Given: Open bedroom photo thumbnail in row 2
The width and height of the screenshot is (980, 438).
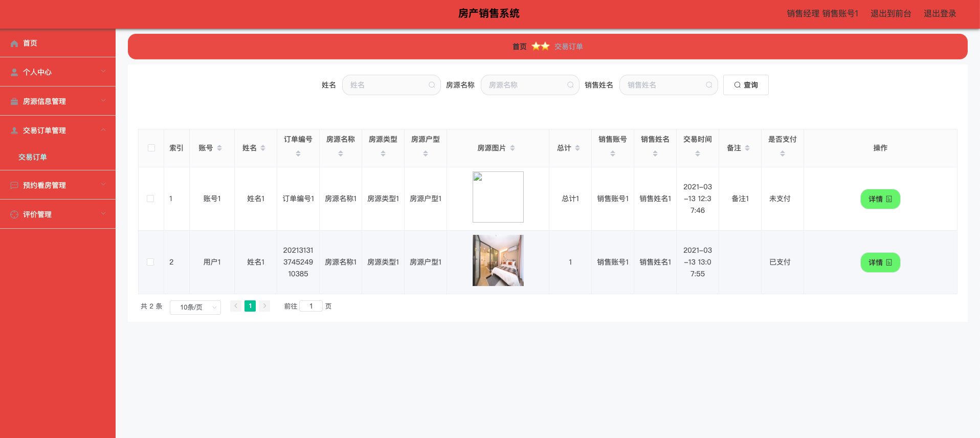Looking at the screenshot, I should coord(498,260).
